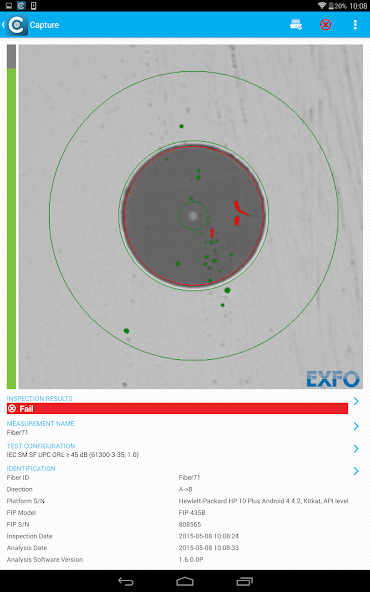The height and width of the screenshot is (592, 370).
Task: Expand Test Configuration chevron
Action: coord(356,449)
